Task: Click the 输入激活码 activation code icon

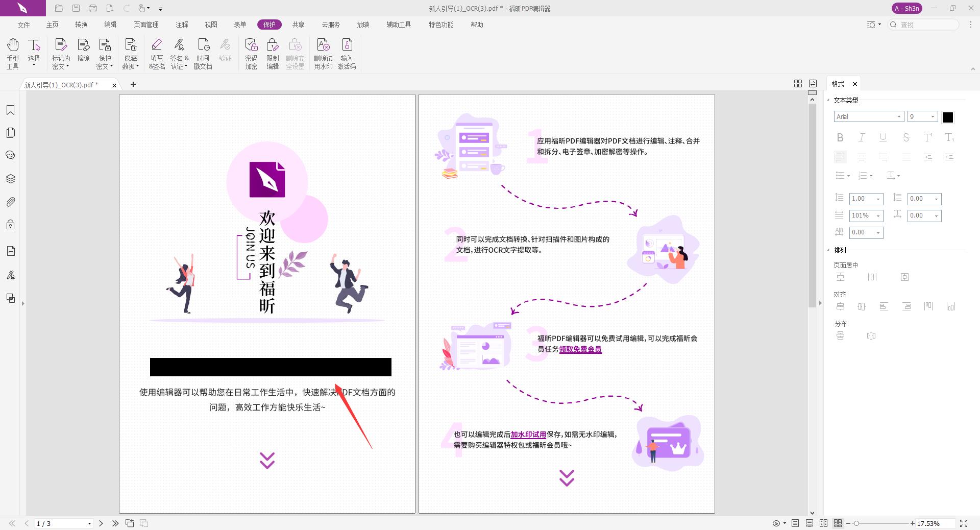Action: [x=348, y=53]
